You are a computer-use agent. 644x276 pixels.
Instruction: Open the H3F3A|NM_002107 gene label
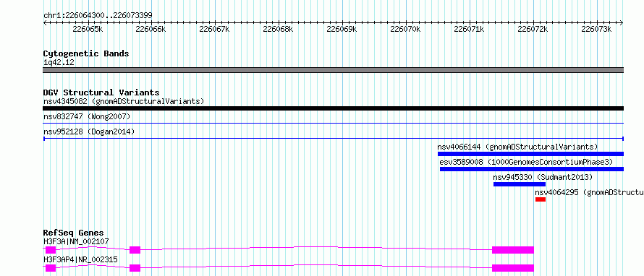(76, 241)
